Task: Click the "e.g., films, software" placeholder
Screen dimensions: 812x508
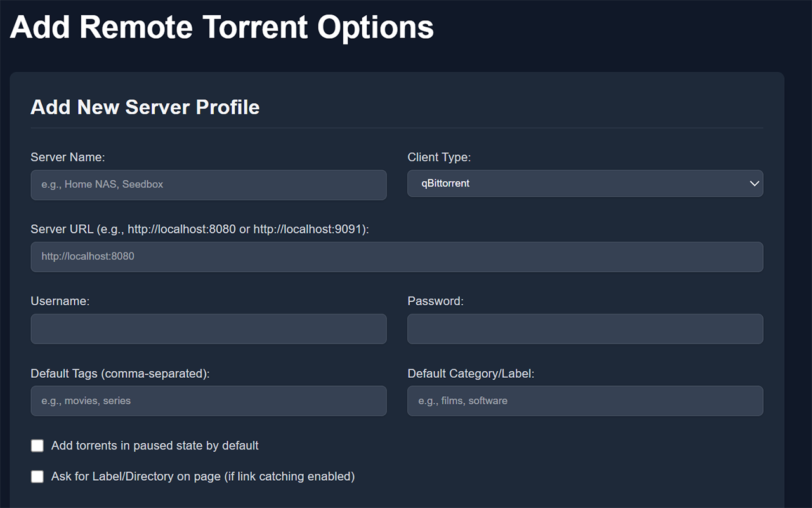Action: [x=464, y=401]
